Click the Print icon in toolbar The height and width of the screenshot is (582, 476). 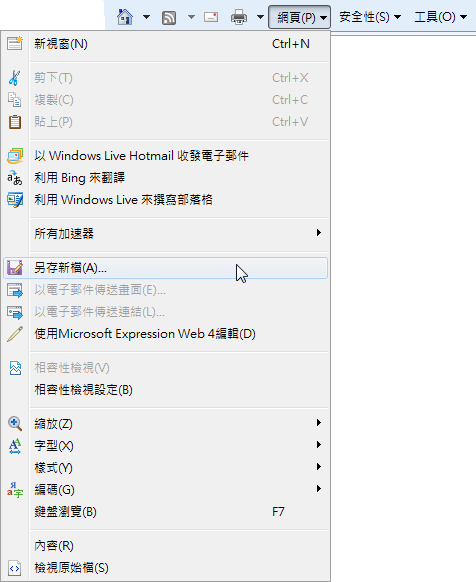[x=239, y=17]
